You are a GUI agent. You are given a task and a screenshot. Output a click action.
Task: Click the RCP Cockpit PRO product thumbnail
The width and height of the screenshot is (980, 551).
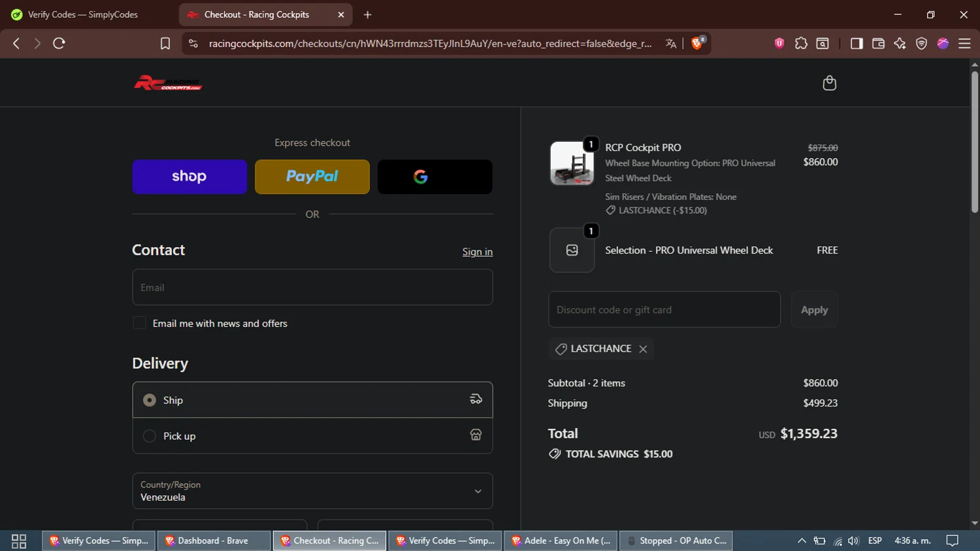tap(572, 163)
